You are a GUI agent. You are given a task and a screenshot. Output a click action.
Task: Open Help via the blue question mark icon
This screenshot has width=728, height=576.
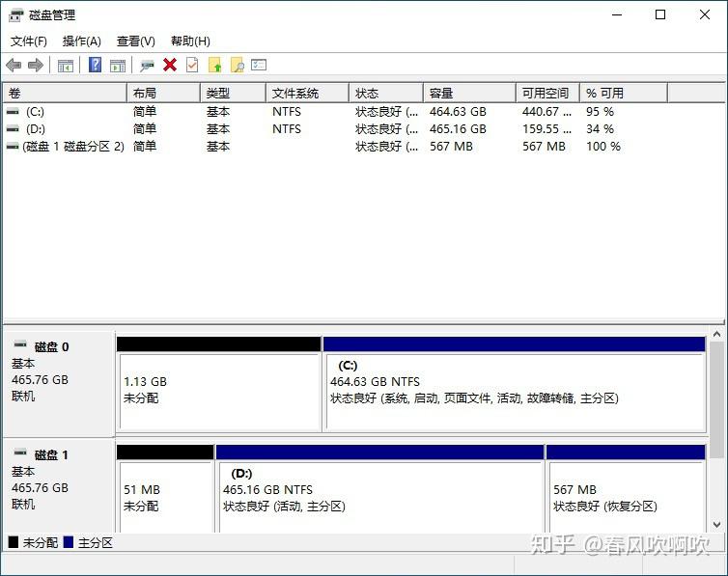[x=95, y=65]
